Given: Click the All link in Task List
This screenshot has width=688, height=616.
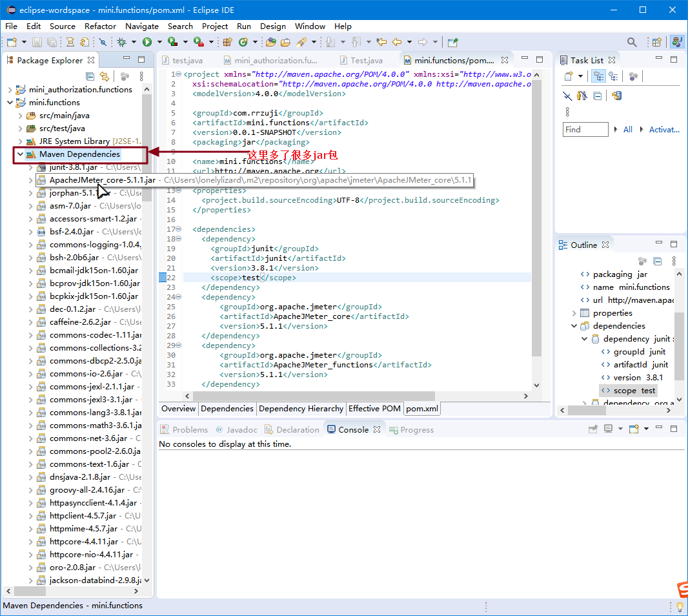Looking at the screenshot, I should tap(628, 130).
